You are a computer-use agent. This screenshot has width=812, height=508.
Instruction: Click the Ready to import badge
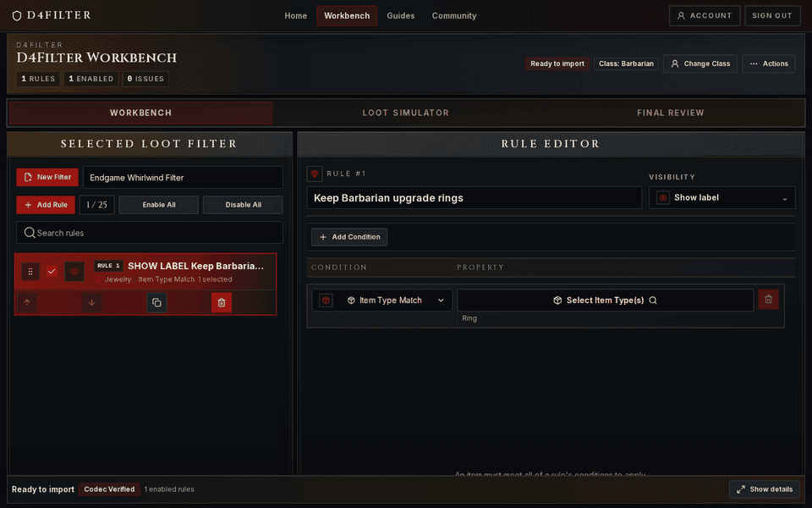coord(557,63)
